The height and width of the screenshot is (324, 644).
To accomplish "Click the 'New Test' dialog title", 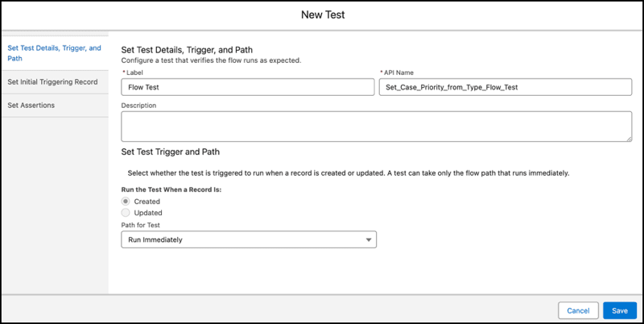I will point(323,15).
